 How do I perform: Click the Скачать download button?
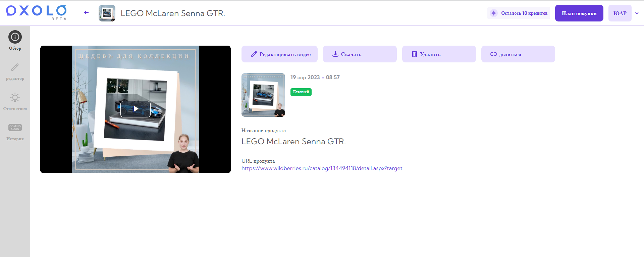[360, 54]
